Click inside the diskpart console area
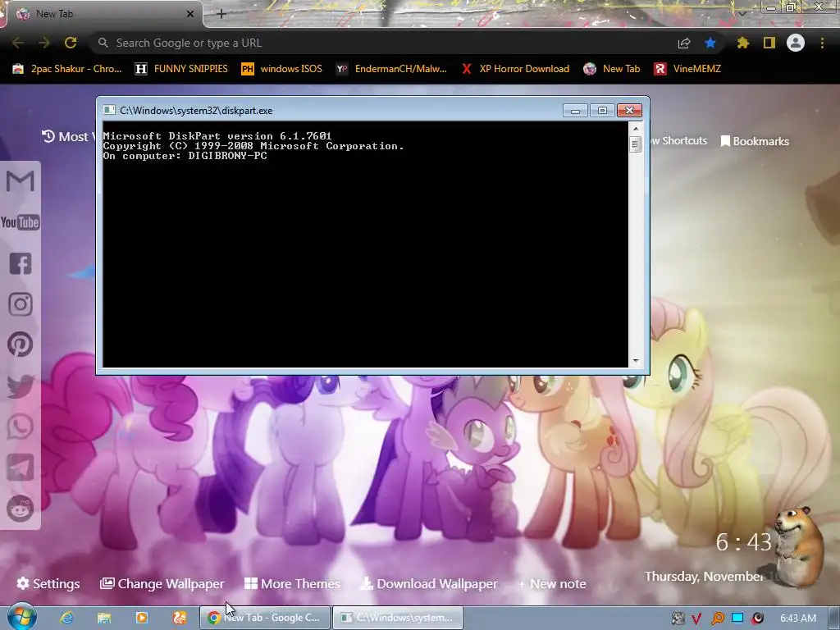 pos(365,244)
